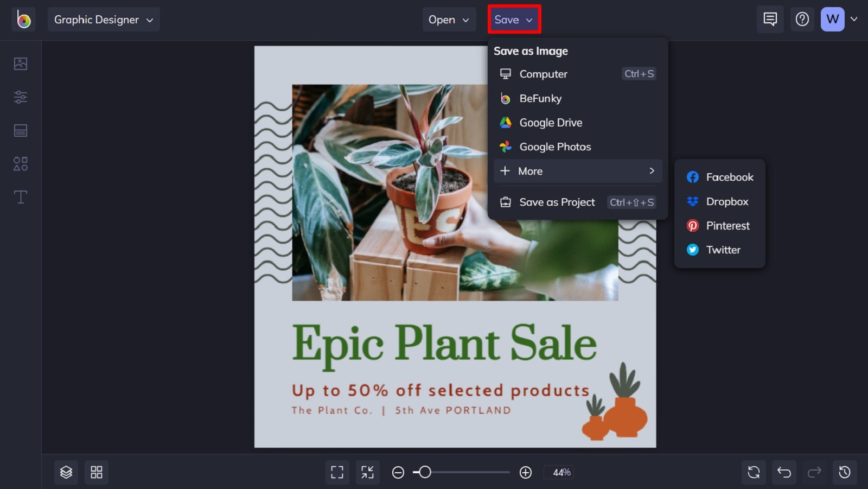Share the design to Pinterest

tap(727, 226)
